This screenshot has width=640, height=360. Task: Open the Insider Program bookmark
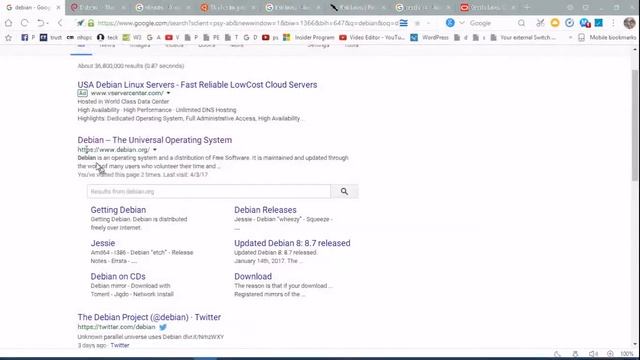[x=309, y=38]
